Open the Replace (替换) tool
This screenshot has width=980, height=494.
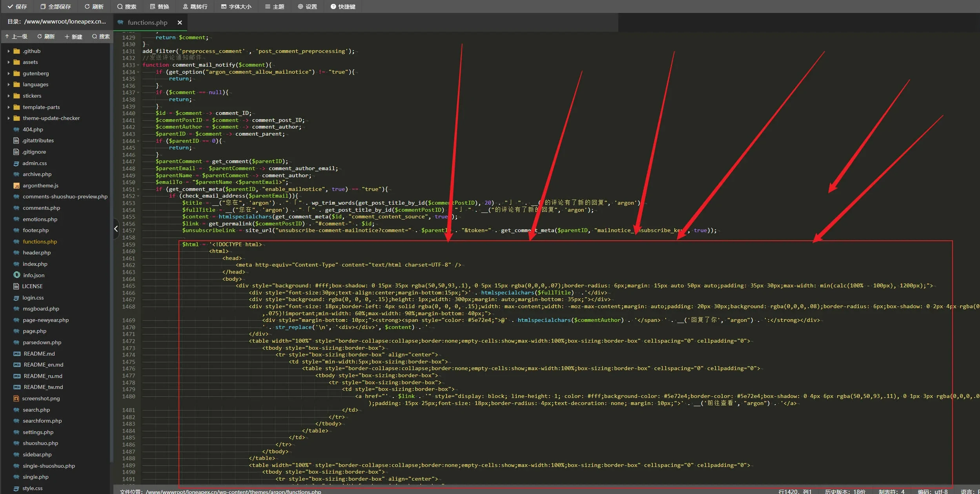tap(159, 6)
